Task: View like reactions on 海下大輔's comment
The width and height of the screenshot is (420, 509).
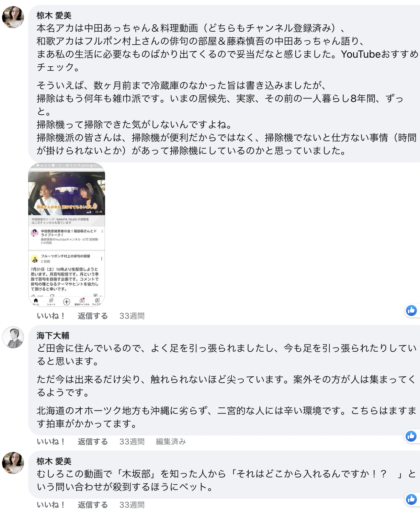Action: 411,436
